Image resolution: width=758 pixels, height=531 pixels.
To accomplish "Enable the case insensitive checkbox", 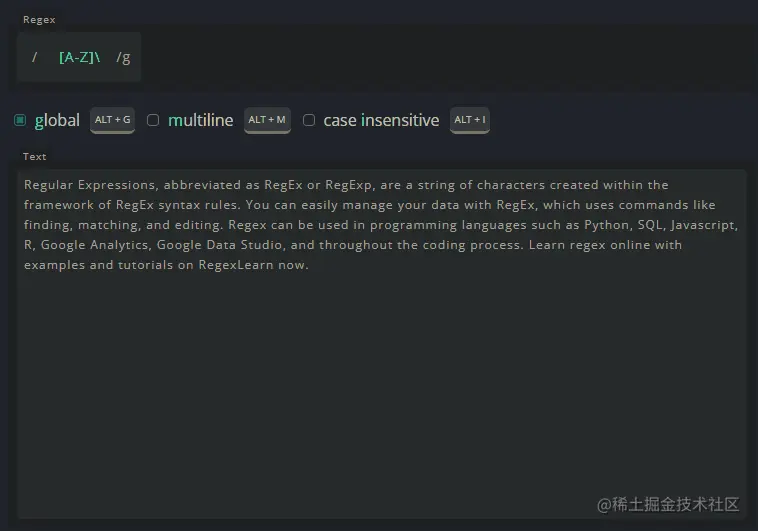I will click(x=309, y=120).
